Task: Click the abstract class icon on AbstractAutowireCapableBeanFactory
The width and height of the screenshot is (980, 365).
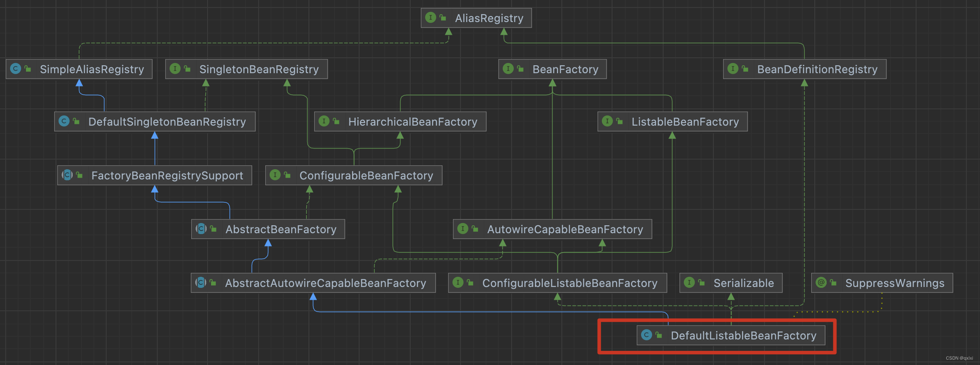Action: [200, 283]
